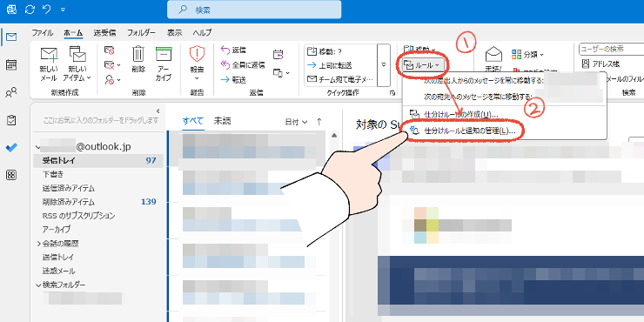Open People contacts in left sidebar

(11, 92)
